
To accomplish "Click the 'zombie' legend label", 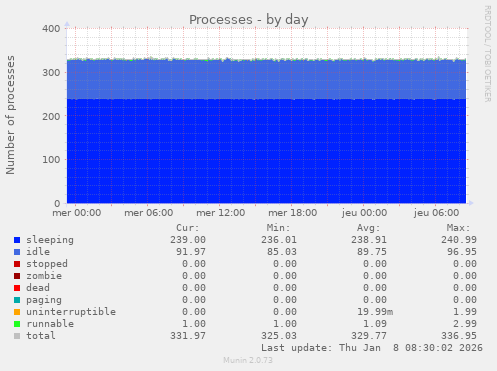I will click(44, 276).
